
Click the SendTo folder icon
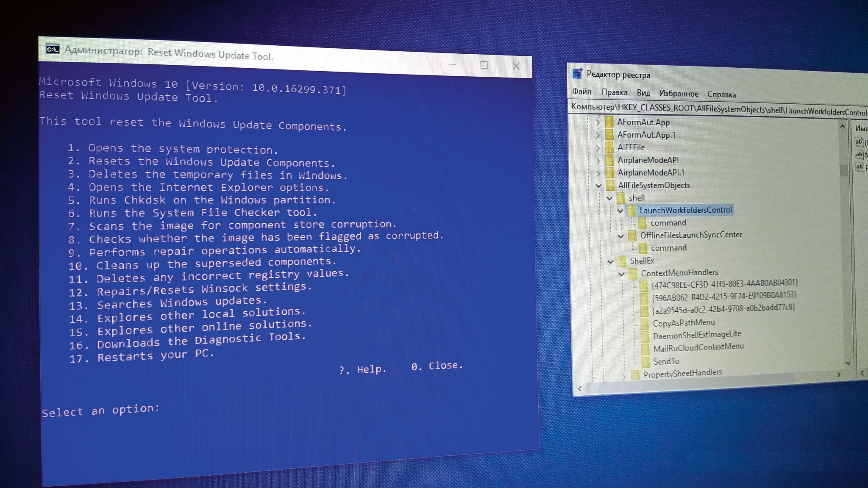point(645,361)
